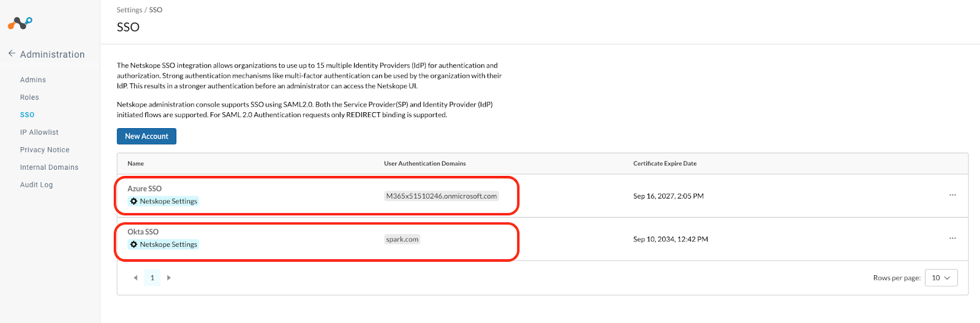This screenshot has height=323, width=980.
Task: Click the Okta SSO account name
Action: pyautogui.click(x=143, y=232)
